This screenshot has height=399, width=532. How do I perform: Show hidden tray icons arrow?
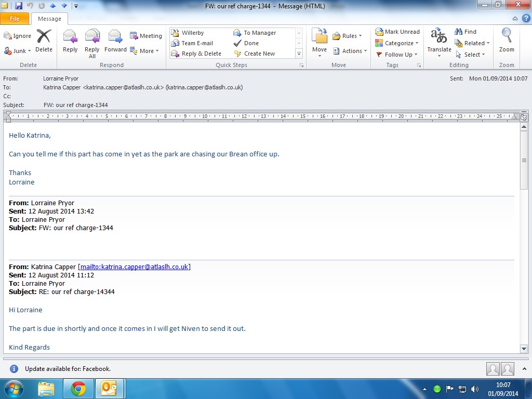coord(424,389)
